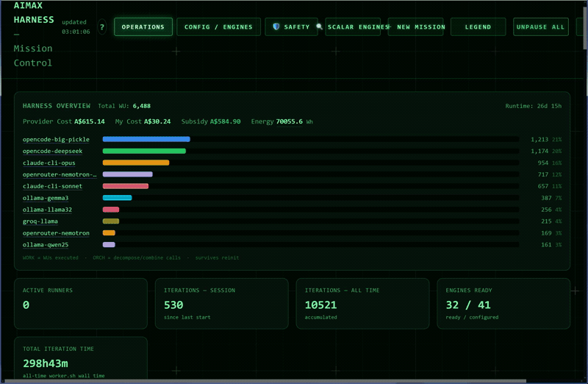The image size is (588, 384).
Task: Open the claude-cli-opus engine link
Action: coord(49,163)
